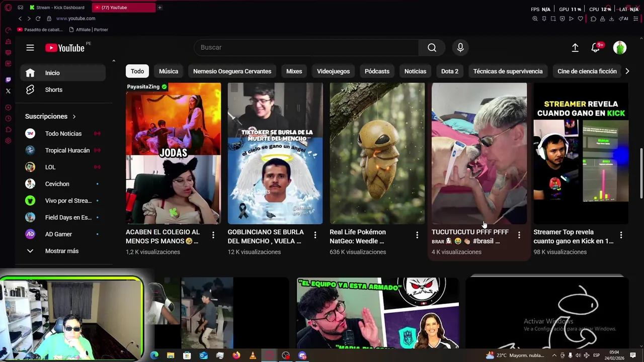Select the Mixes filter chip
Screen dimensions: 644x362
point(294,71)
